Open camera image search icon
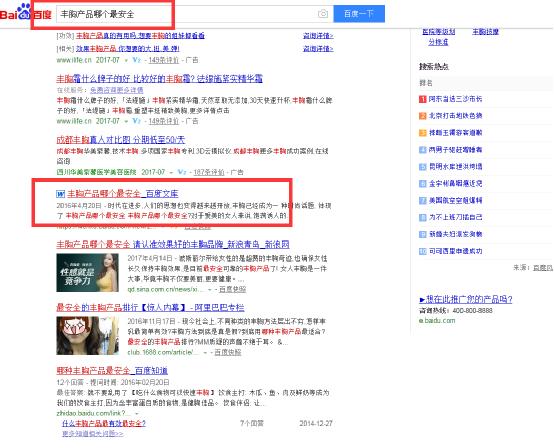The image size is (554, 448). (323, 14)
